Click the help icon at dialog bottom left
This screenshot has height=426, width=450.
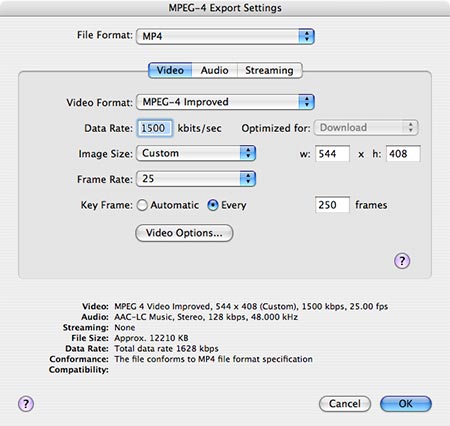[x=26, y=404]
